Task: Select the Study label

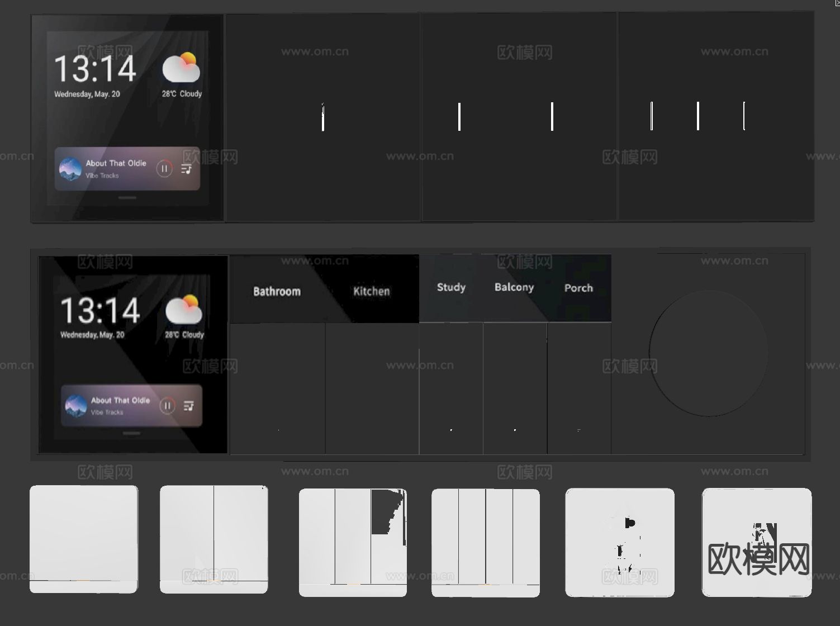Action: pos(451,287)
